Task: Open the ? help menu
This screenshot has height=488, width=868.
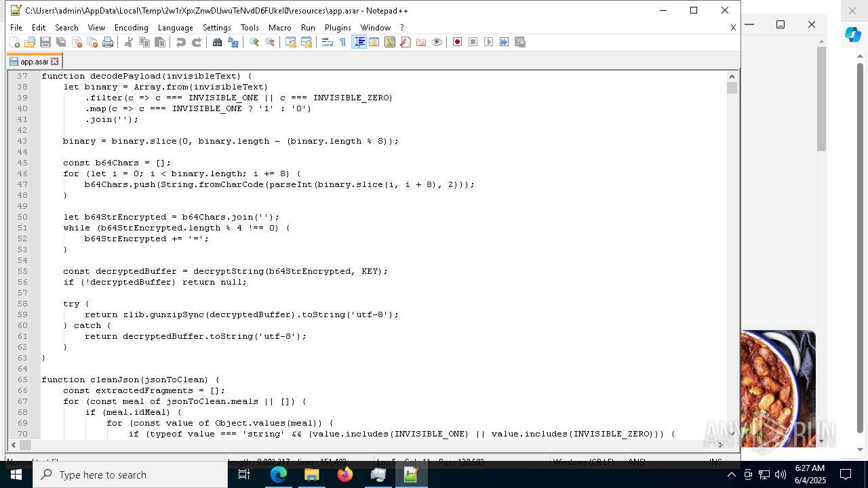Action: pyautogui.click(x=402, y=28)
